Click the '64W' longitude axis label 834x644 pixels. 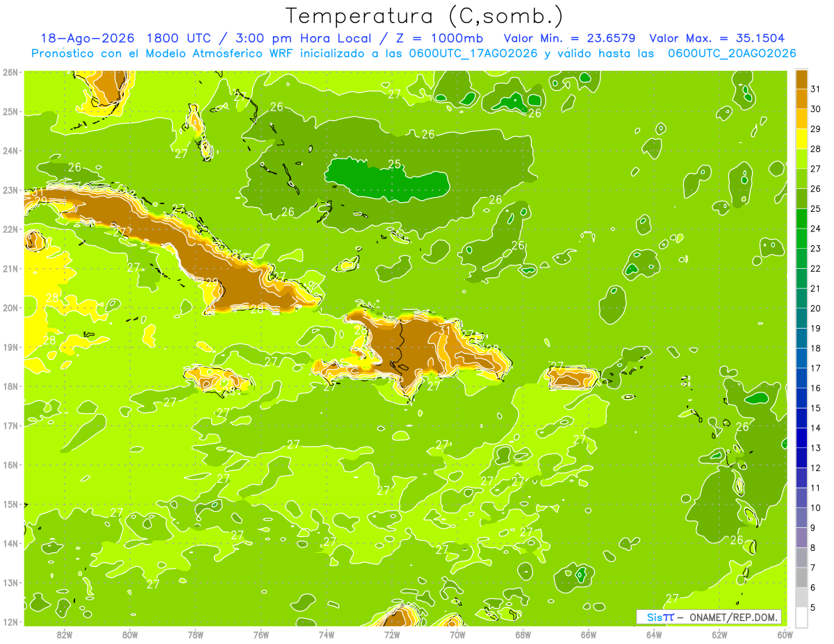point(654,634)
